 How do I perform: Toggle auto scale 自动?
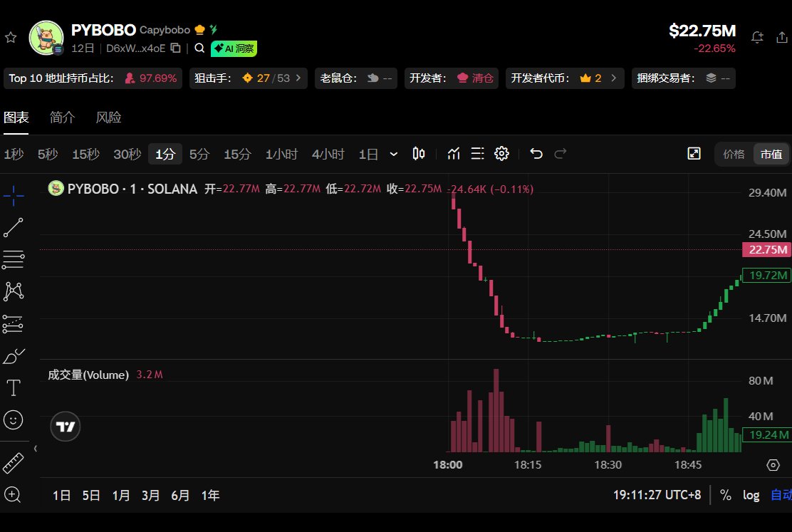[781, 495]
